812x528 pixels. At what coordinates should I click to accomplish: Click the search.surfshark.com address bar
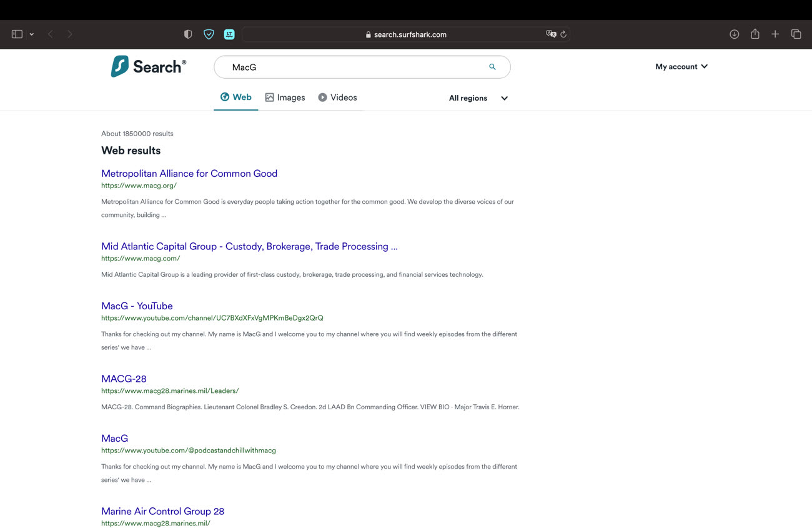point(406,34)
